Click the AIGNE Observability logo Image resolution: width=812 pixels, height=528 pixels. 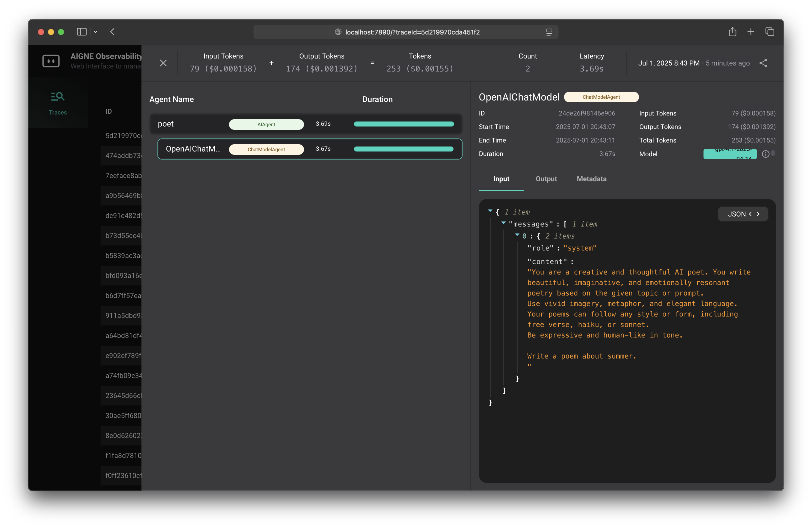click(51, 61)
